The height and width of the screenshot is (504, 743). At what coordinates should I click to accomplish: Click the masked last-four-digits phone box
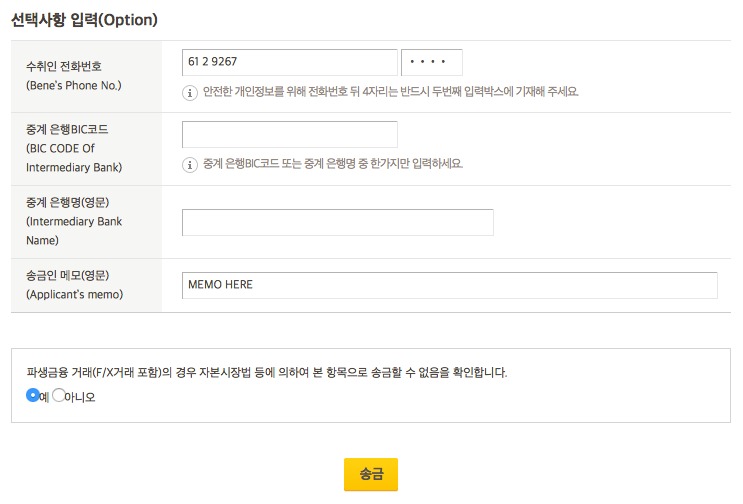[x=431, y=62]
